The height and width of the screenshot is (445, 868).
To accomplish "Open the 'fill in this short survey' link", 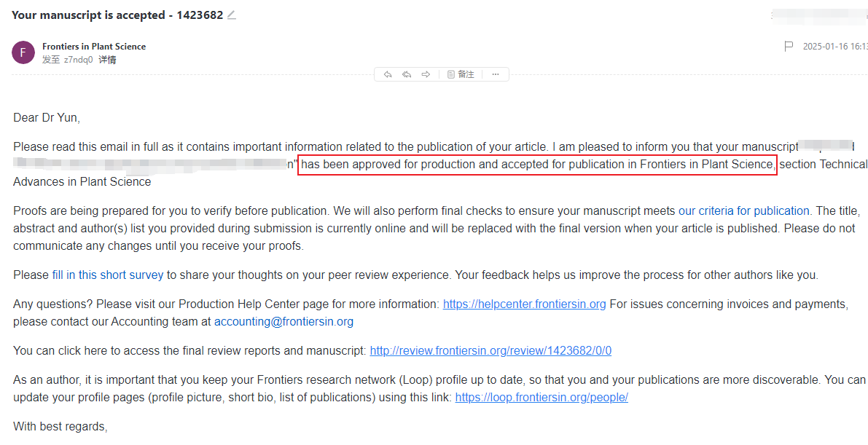I will [x=108, y=275].
